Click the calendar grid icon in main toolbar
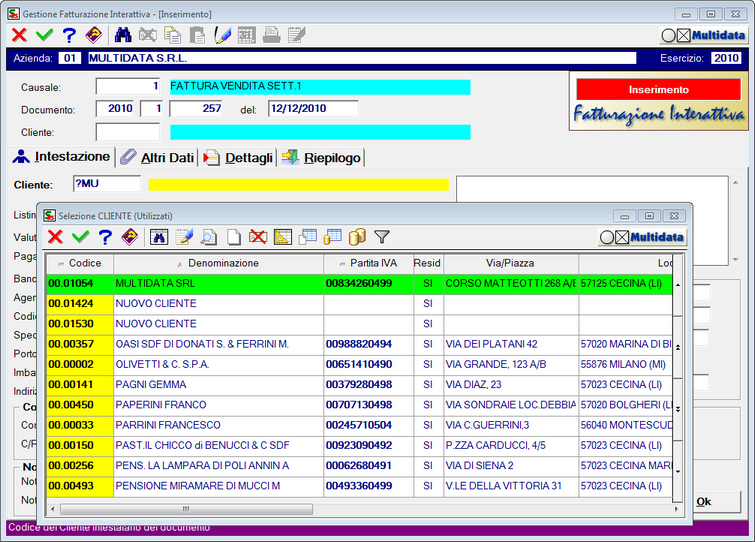 247,35
